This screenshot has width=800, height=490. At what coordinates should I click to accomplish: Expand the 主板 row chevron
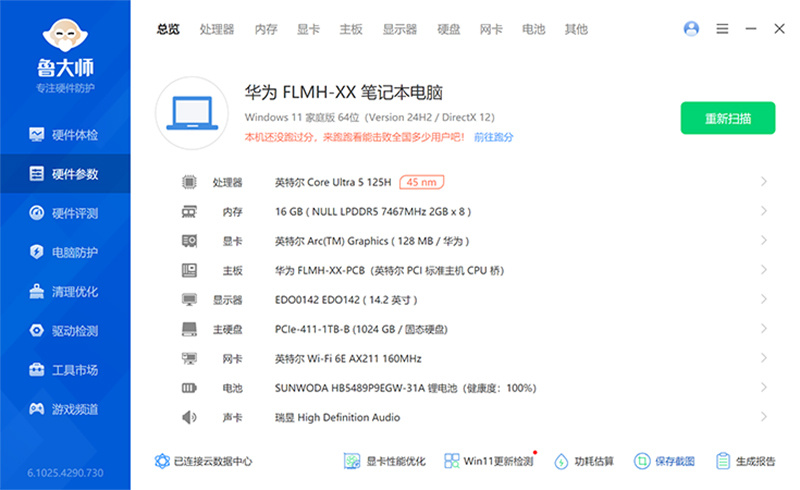764,270
